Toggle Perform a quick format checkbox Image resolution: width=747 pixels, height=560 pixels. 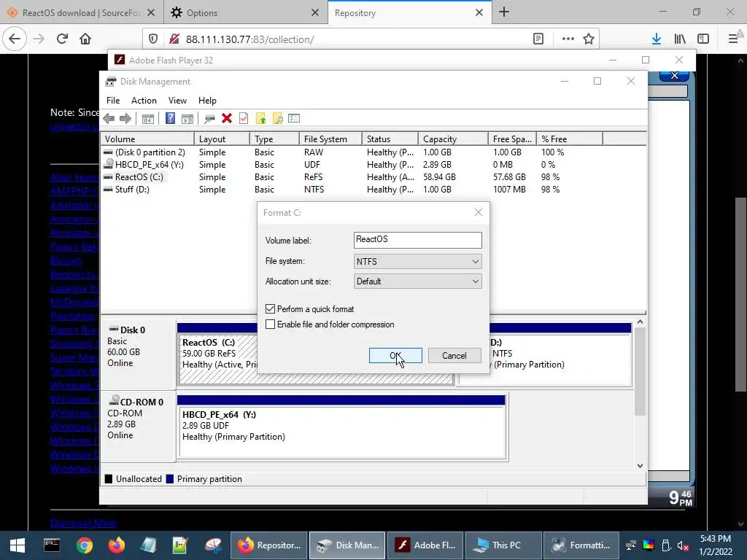270,309
